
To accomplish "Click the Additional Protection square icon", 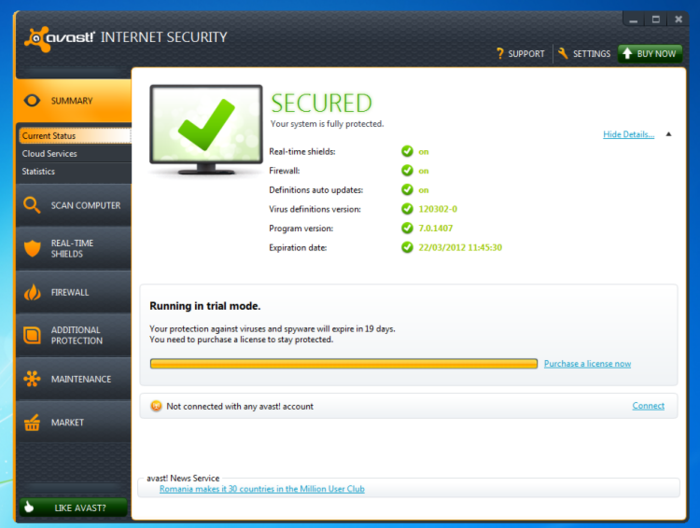I will point(32,335).
